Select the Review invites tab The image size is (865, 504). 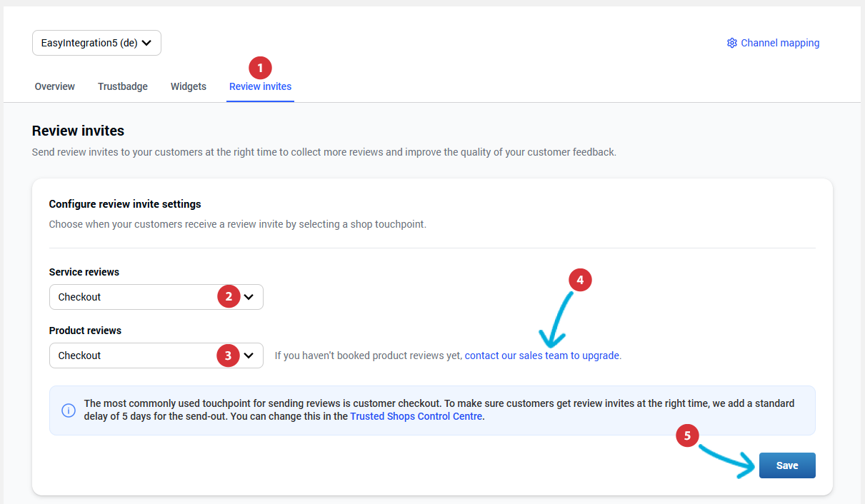coord(260,86)
